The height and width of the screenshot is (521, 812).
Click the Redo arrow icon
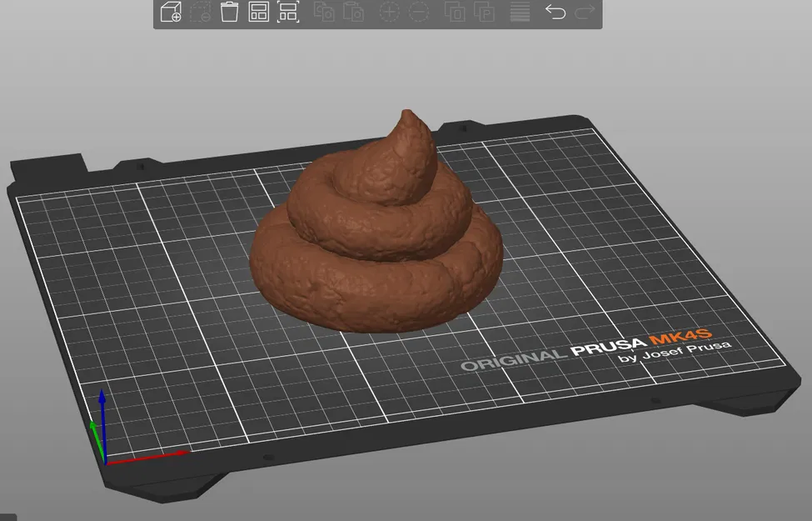(585, 12)
